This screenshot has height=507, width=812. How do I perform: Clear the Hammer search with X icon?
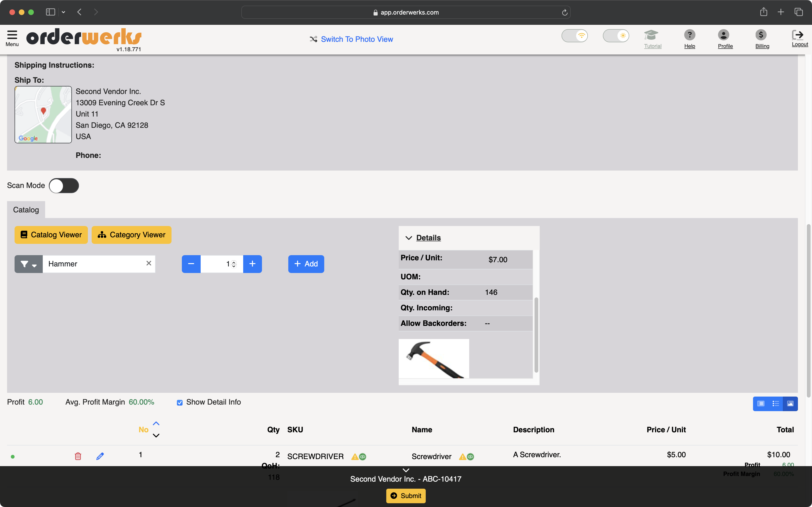[149, 263]
